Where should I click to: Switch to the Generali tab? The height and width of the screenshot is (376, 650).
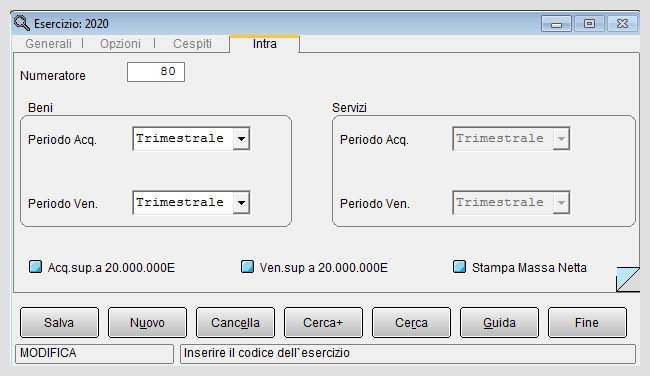click(49, 44)
